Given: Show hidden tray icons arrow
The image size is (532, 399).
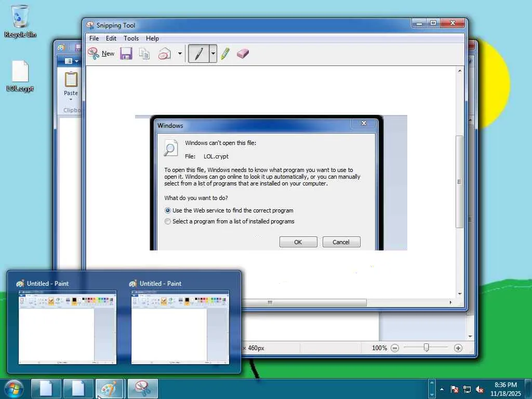Looking at the screenshot, I should pos(442,389).
